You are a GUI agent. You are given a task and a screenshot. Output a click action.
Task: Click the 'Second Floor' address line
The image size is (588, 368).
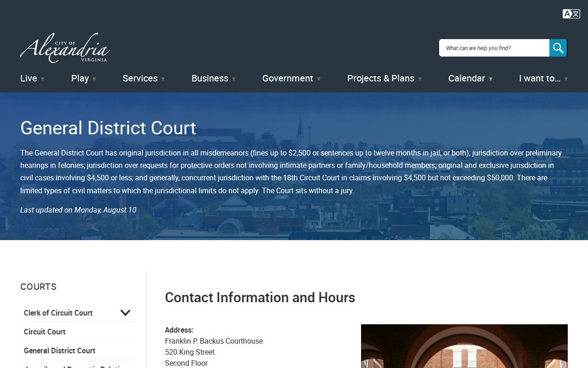(x=187, y=363)
